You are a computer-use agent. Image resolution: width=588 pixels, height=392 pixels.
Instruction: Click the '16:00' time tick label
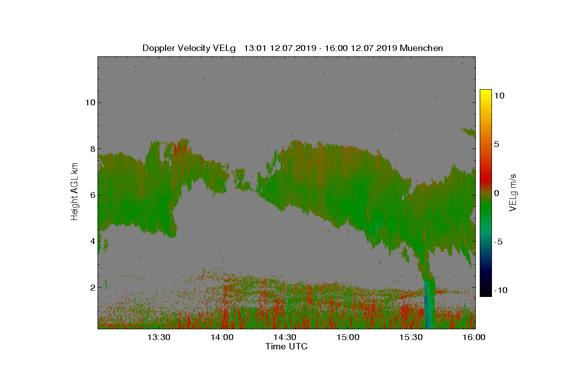(474, 337)
